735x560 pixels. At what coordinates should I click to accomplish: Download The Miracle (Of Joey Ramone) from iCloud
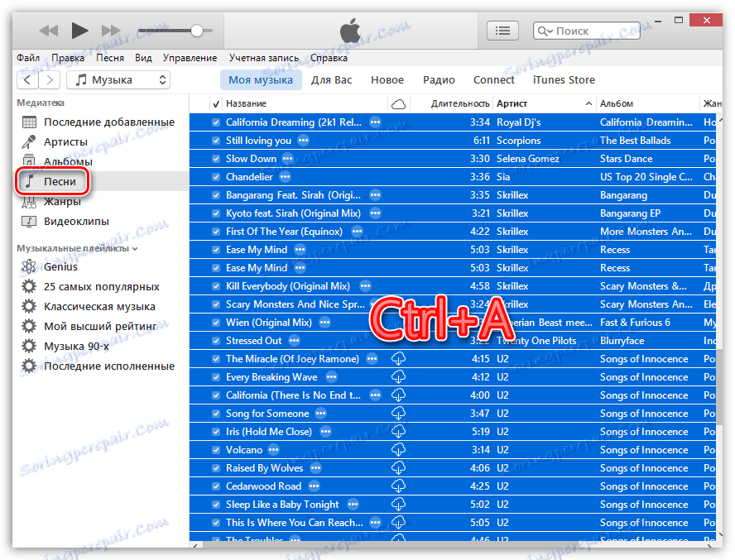coord(398,359)
